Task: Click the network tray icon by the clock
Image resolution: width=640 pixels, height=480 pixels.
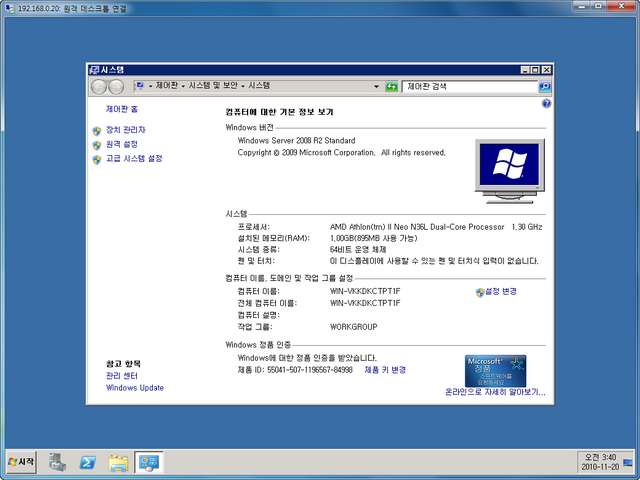Action: (x=628, y=463)
